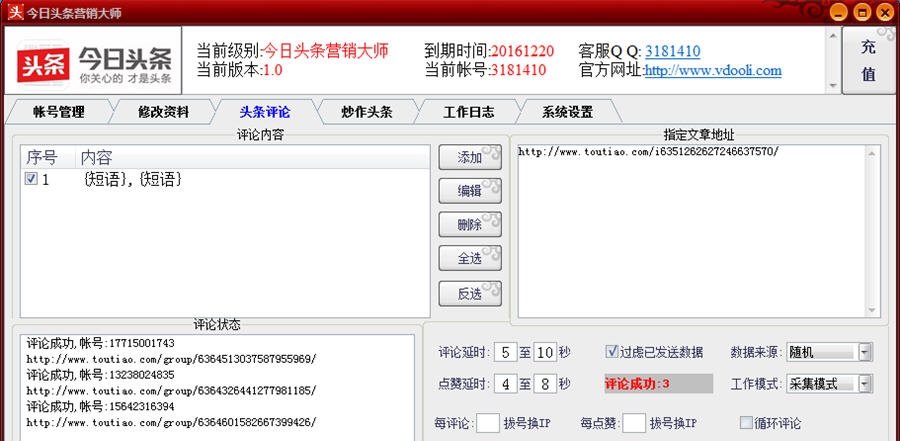Click status line with account 17715001743

point(100,343)
